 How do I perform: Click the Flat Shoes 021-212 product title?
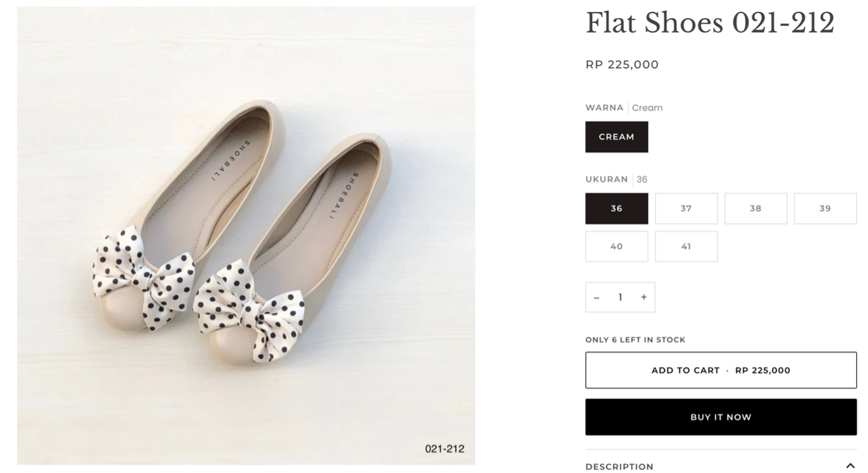[x=709, y=24]
